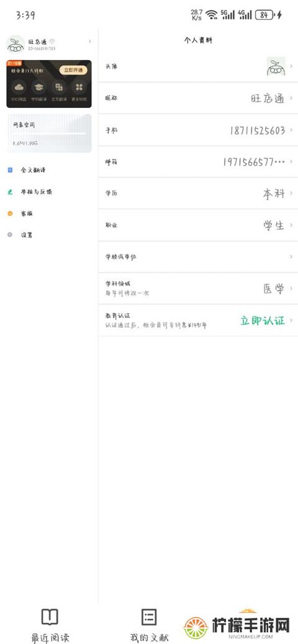Click the 最近阅读 book icon
Image resolution: width=298 pixels, height=644 pixels.
click(50, 617)
